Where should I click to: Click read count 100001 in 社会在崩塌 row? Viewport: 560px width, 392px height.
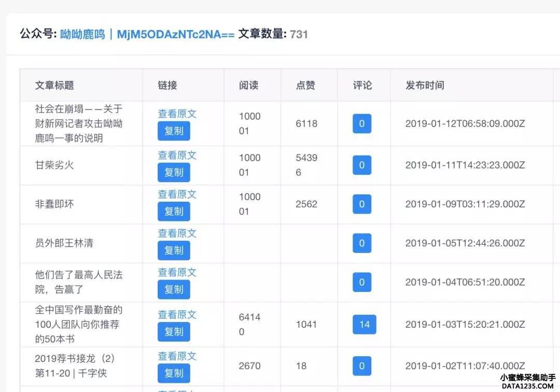click(249, 123)
